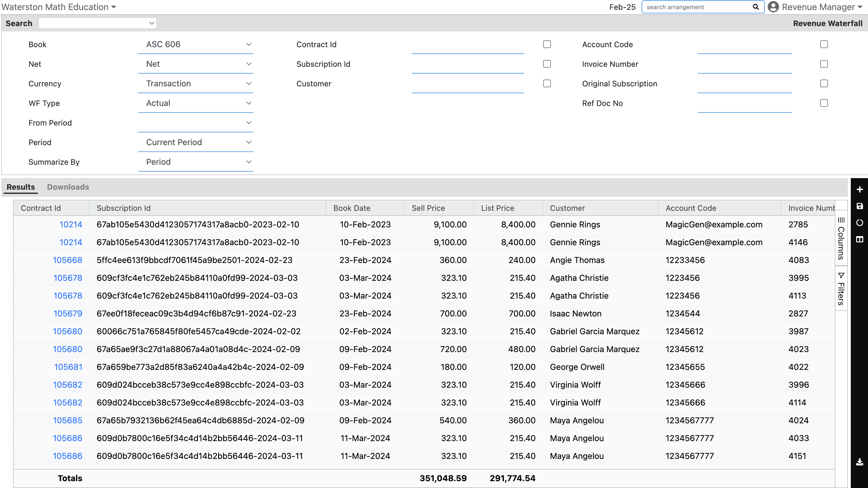
Task: Open contract link 105668
Action: click(67, 260)
